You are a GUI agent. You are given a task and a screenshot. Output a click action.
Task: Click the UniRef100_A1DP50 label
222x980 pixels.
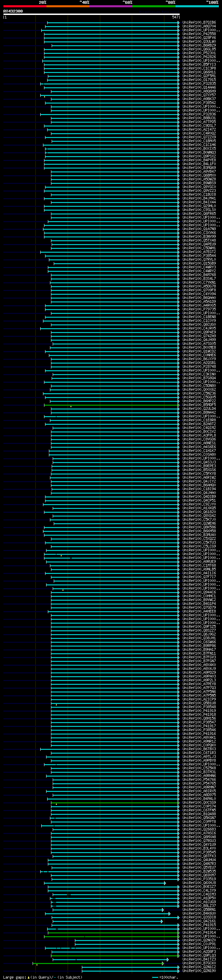[x=199, y=898]
